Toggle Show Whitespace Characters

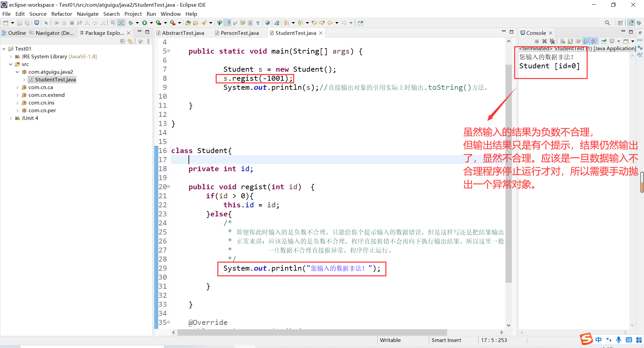258,23
